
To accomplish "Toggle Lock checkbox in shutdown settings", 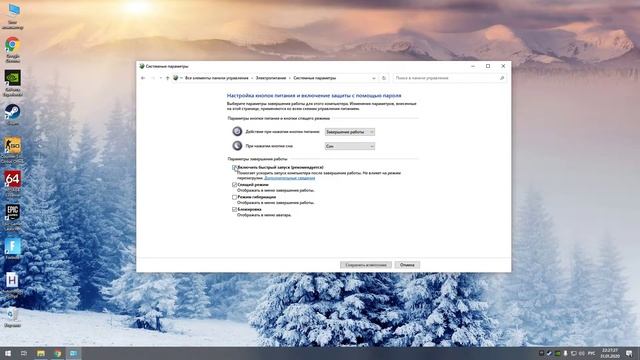I will pyautogui.click(x=235, y=209).
